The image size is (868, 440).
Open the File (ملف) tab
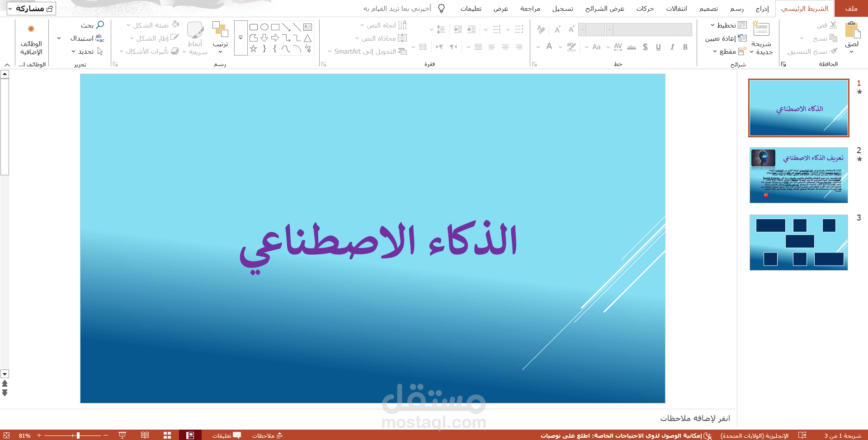coord(851,9)
